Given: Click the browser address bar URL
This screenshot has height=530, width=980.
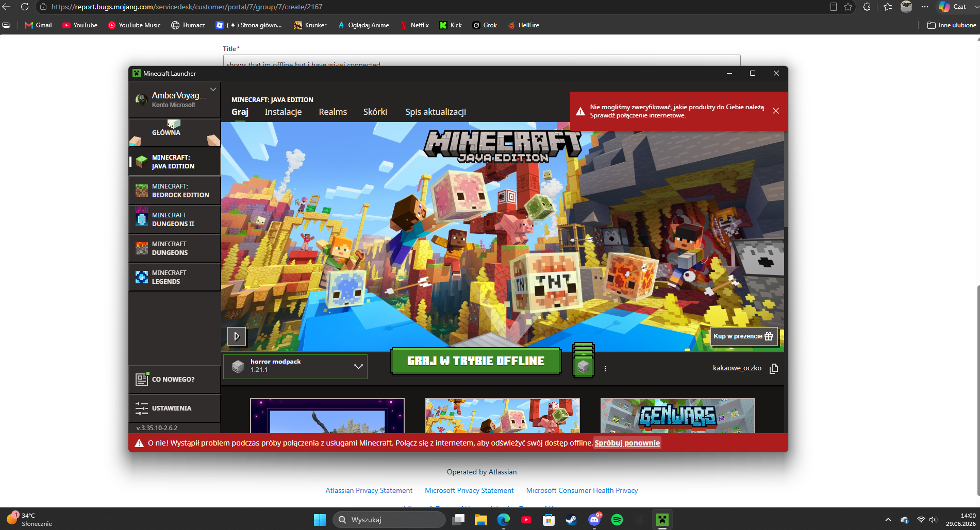Looking at the screenshot, I should point(187,7).
